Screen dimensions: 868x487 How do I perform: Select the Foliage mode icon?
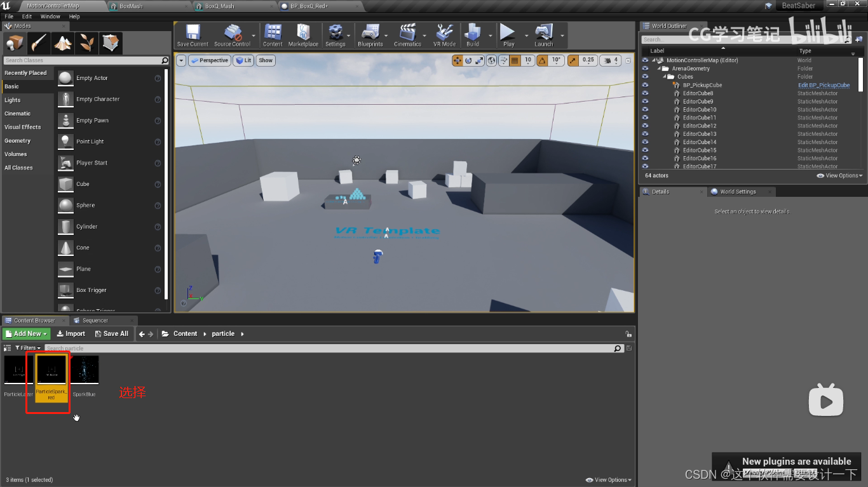tap(86, 43)
